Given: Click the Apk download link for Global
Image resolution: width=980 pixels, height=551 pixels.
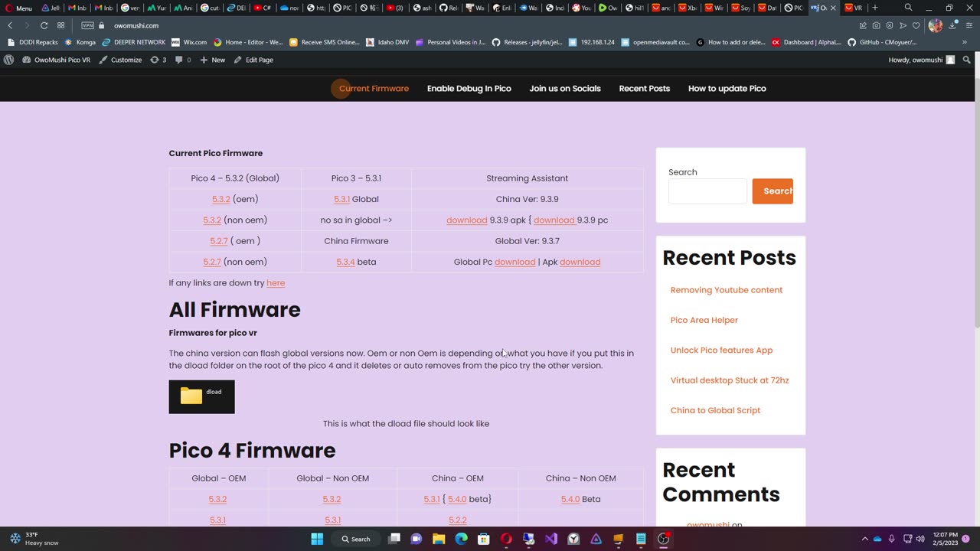Looking at the screenshot, I should tap(580, 262).
